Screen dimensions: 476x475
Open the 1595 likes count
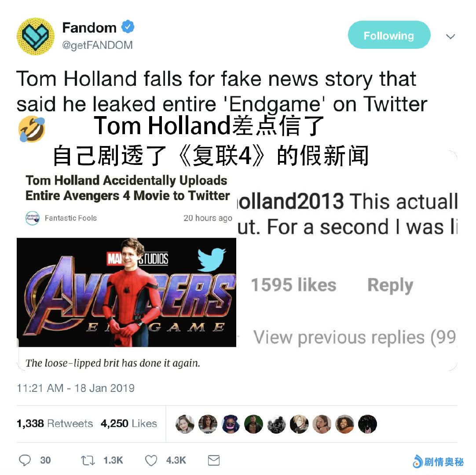(294, 285)
